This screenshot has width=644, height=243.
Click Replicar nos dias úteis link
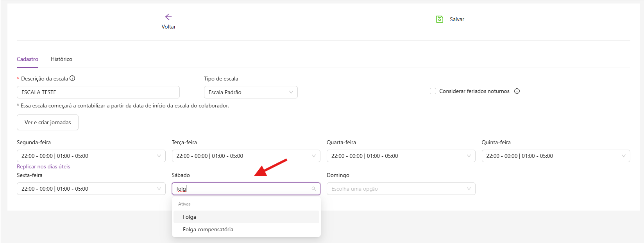pyautogui.click(x=43, y=166)
